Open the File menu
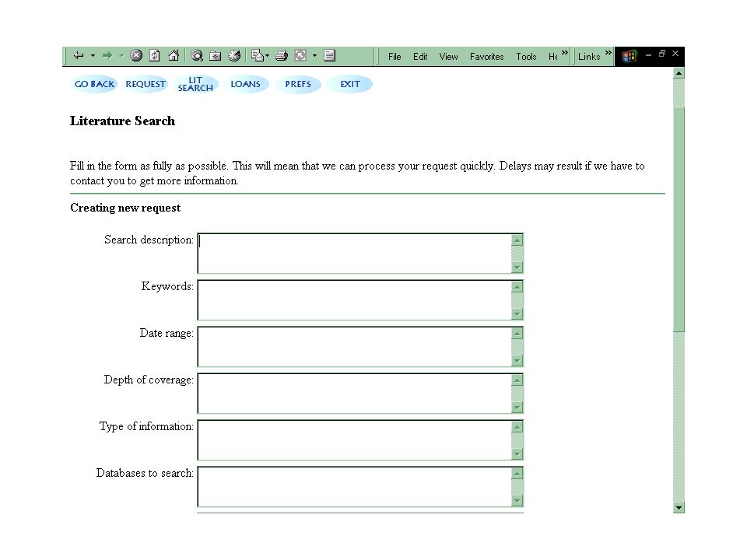The image size is (747, 560). 395,57
